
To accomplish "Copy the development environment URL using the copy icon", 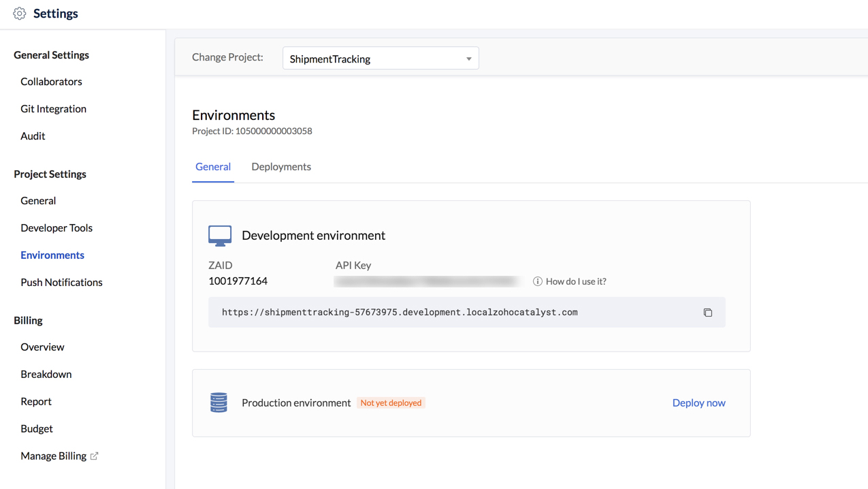I will [x=708, y=312].
